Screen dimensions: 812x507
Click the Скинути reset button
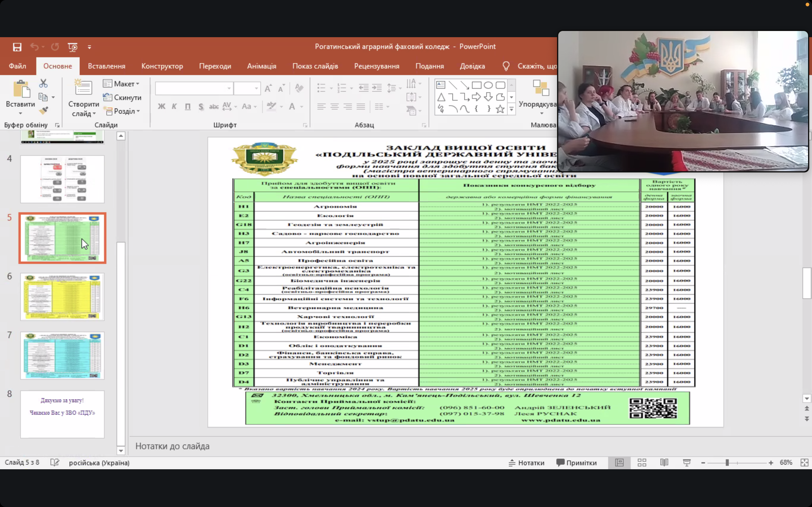tap(122, 97)
